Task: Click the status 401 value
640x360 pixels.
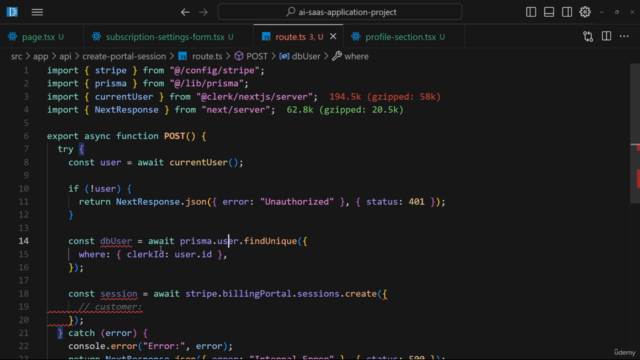Action: tap(416, 202)
